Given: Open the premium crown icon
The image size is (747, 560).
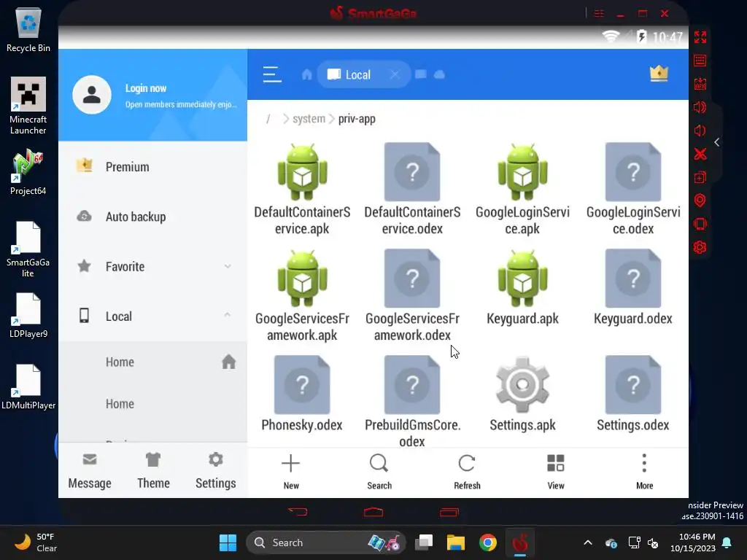Looking at the screenshot, I should (659, 74).
